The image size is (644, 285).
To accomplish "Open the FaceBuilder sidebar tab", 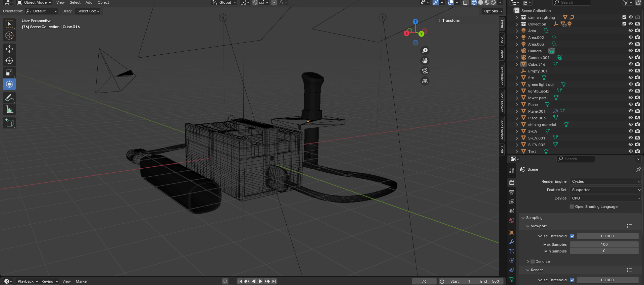I will pos(502,74).
